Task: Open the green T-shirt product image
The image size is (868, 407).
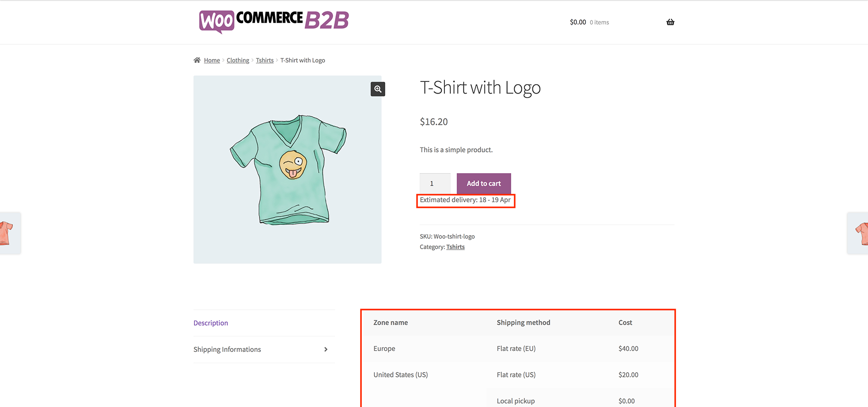Action: pos(288,170)
